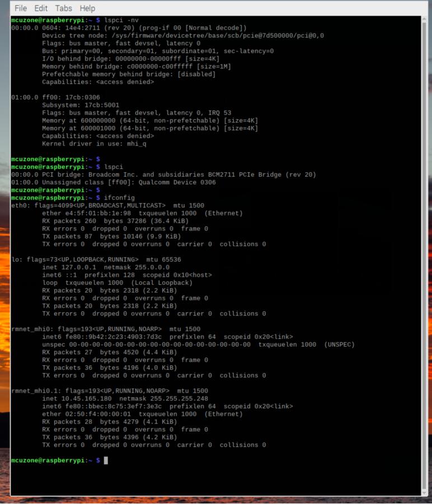Image resolution: width=432 pixels, height=504 pixels.
Task: Click 'I/O behind bridge' line
Action: pos(130,59)
